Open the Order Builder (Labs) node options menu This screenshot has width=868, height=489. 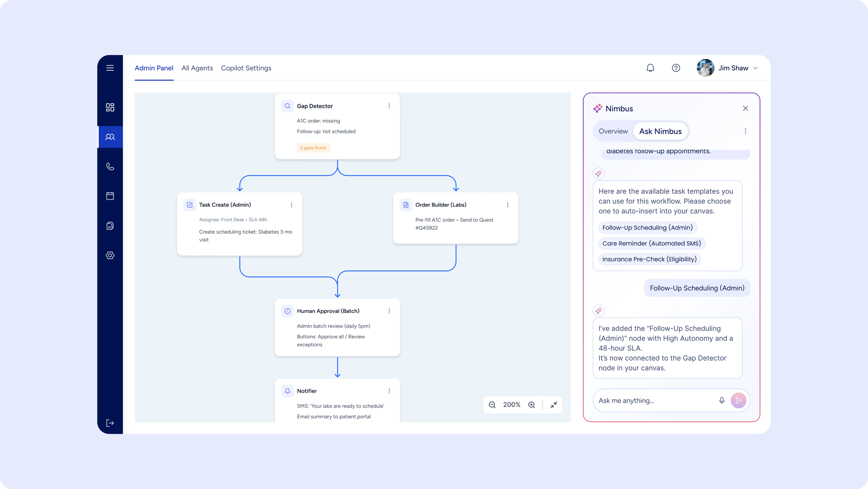click(508, 205)
